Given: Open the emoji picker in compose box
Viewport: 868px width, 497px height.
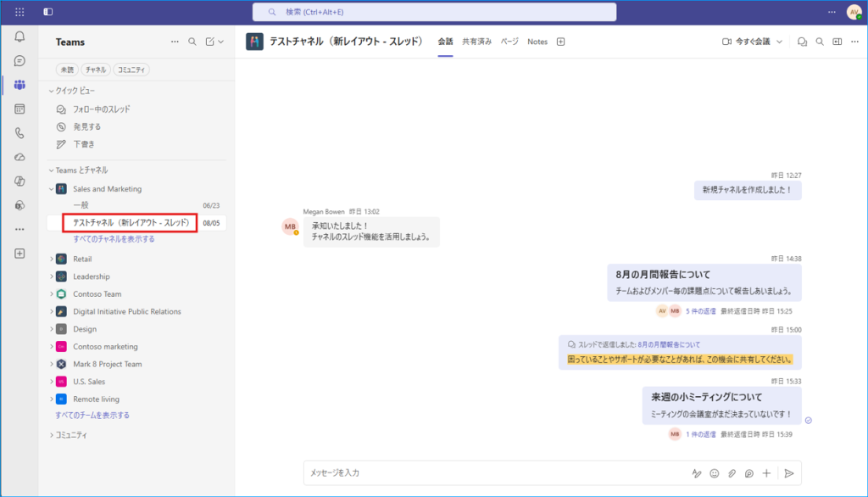Looking at the screenshot, I should point(714,473).
